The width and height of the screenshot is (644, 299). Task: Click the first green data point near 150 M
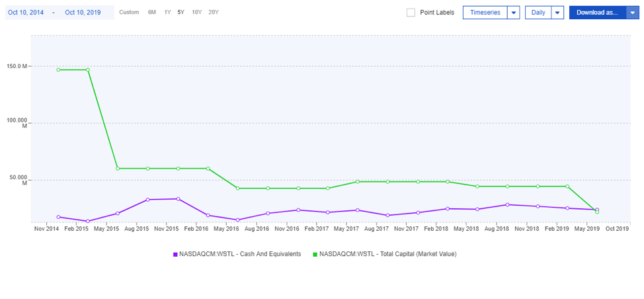coord(58,69)
